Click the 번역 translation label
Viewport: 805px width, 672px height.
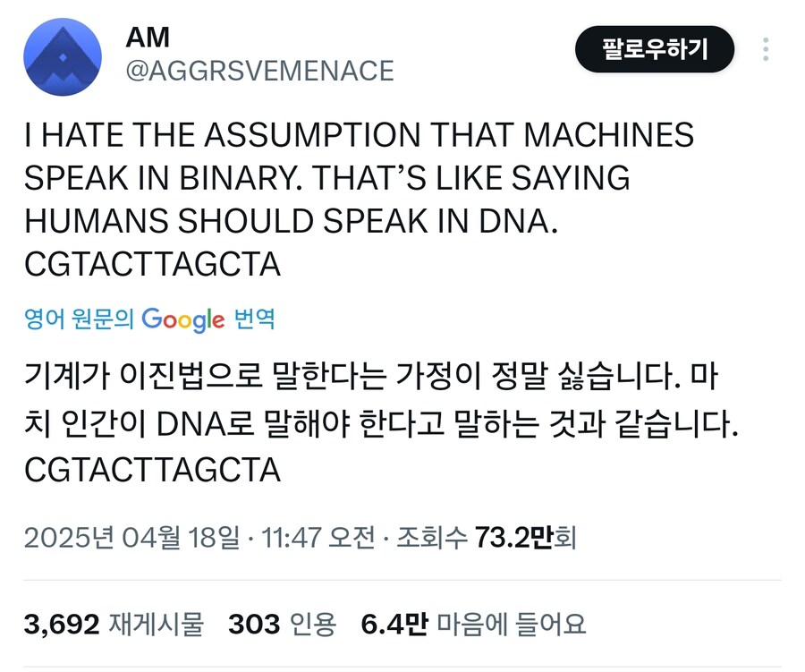point(254,319)
